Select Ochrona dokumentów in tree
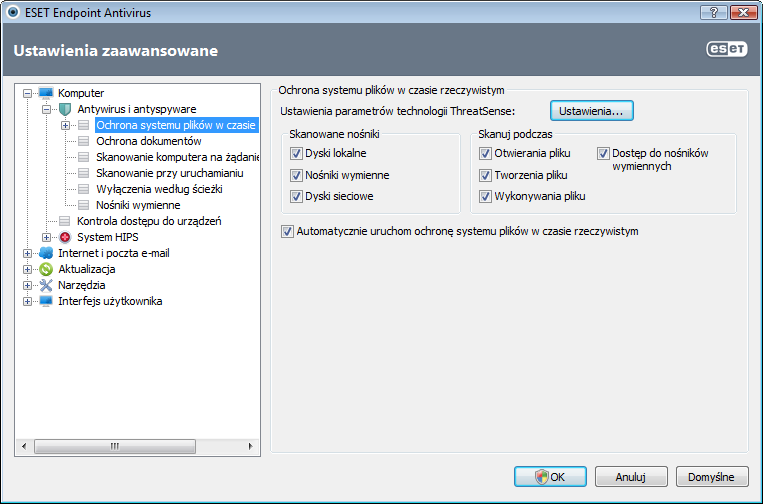Image resolution: width=763 pixels, height=504 pixels. [149, 141]
